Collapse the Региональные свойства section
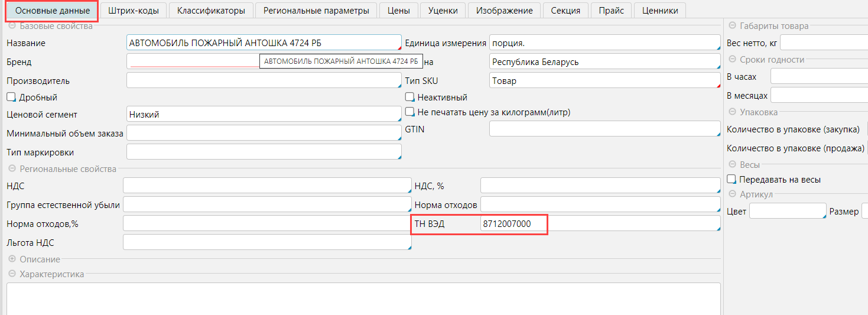868x315 pixels. tap(12, 169)
